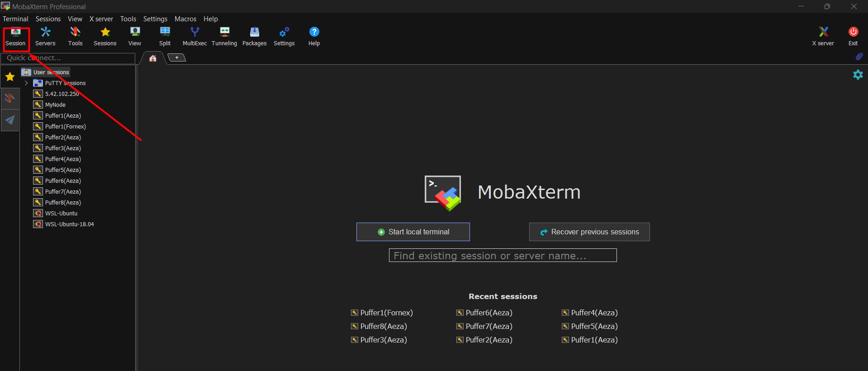Open the Terminal menu
Image resolution: width=868 pixels, height=371 pixels.
[15, 19]
